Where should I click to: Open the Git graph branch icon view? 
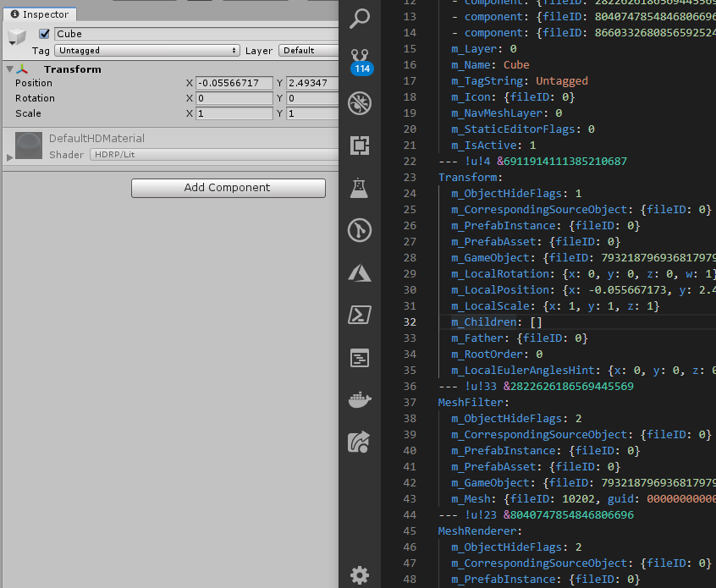(x=360, y=230)
